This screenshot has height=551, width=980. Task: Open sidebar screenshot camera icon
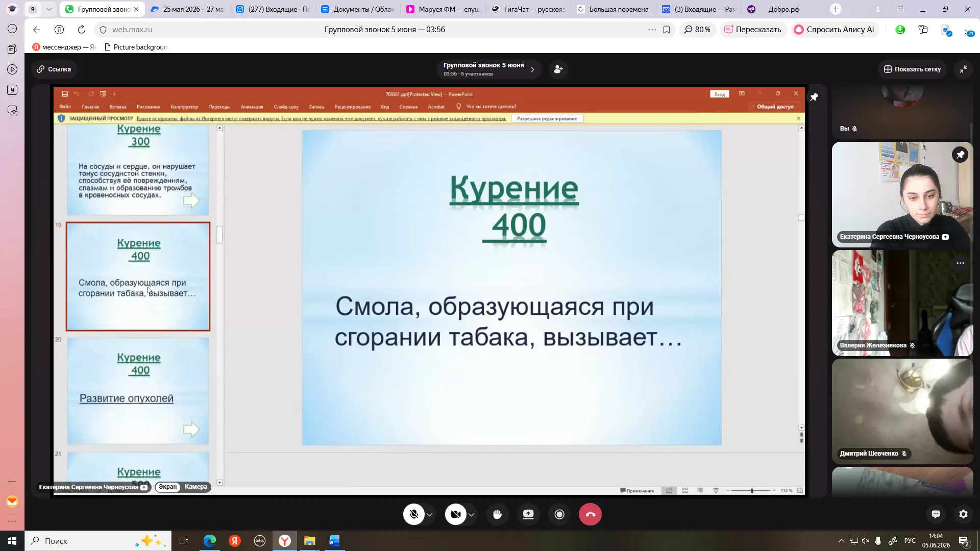(12, 111)
